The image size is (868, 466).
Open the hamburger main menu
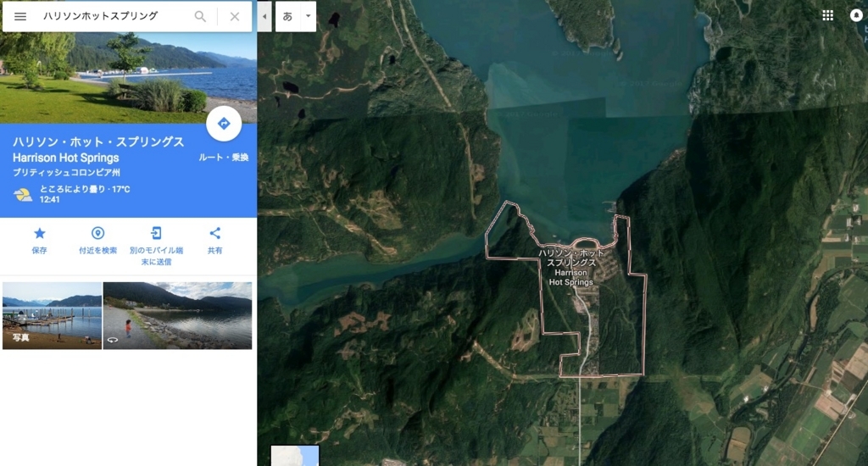click(x=20, y=17)
